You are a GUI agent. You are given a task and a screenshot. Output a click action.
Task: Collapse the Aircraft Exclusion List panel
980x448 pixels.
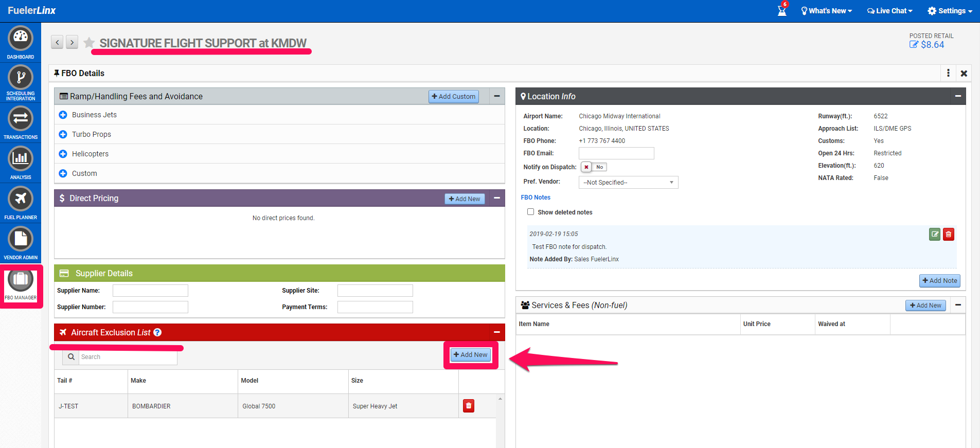[497, 332]
